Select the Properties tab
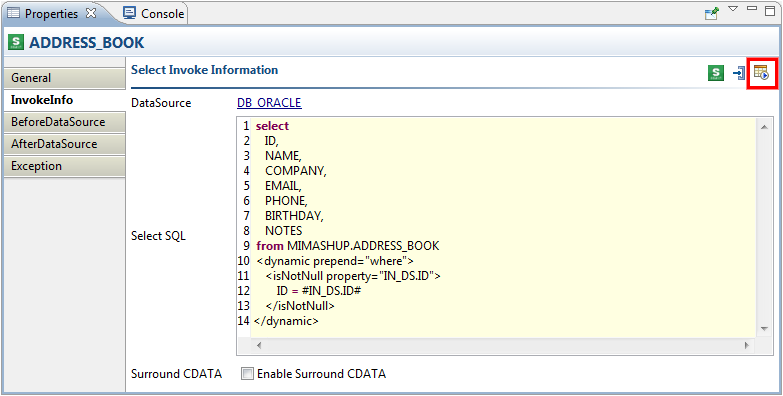Image resolution: width=783 pixels, height=396 pixels. pyautogui.click(x=50, y=13)
